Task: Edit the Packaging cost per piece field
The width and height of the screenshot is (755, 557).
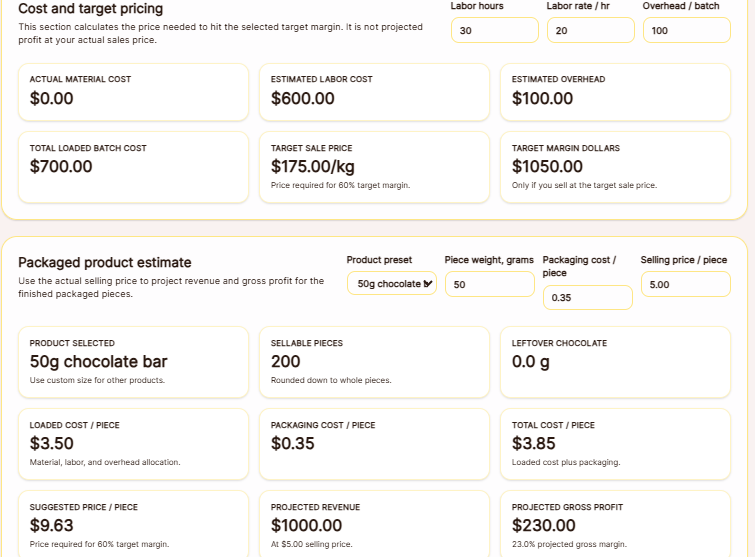Action: (x=587, y=298)
